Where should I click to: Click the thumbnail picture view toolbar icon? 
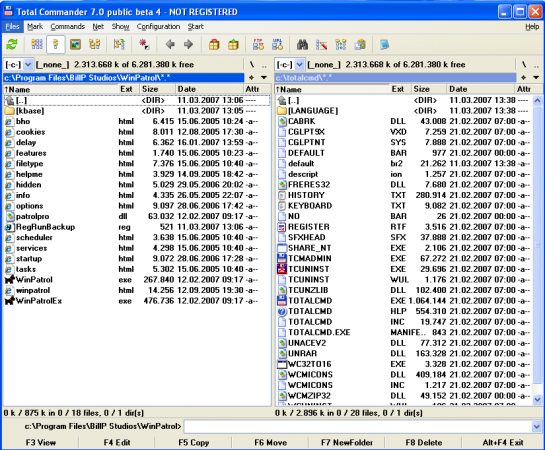tap(75, 44)
